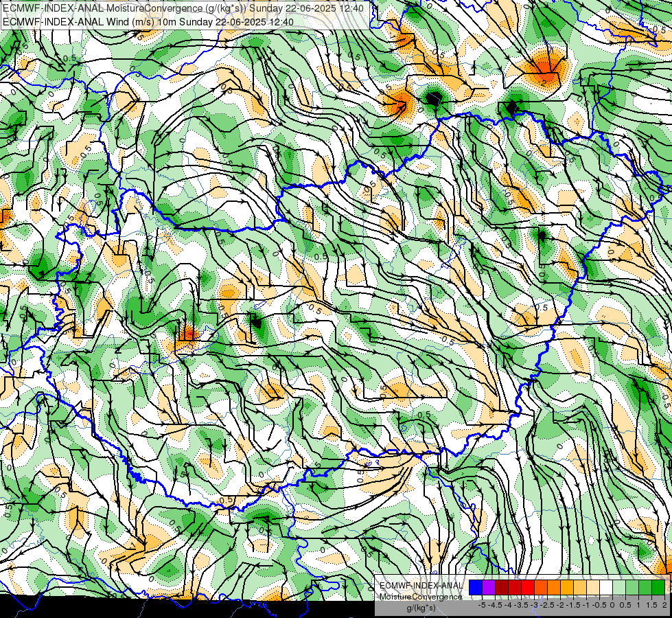Click the bright red swatch between -3.5 and -3
Viewport: 672px width, 618px height.
coord(528,588)
